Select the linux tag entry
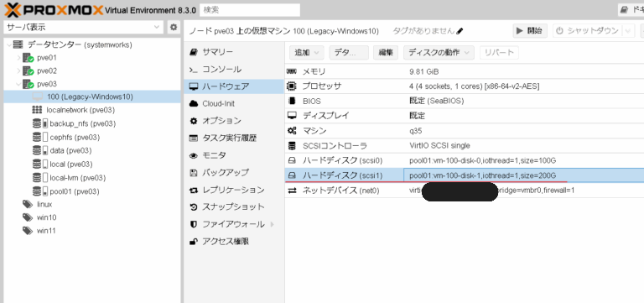 [38, 204]
